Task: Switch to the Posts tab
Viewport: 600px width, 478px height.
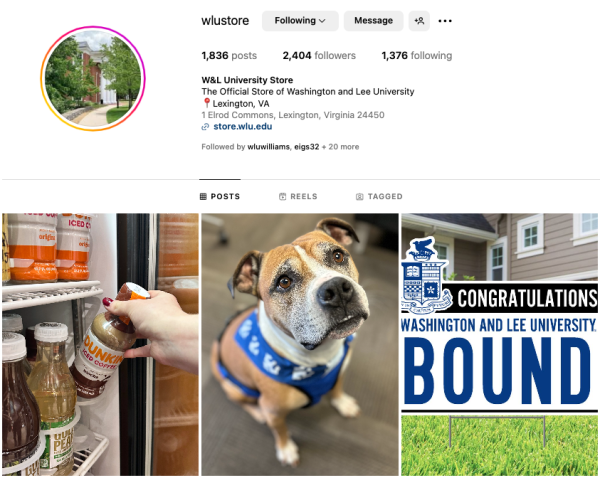Action: [x=220, y=196]
